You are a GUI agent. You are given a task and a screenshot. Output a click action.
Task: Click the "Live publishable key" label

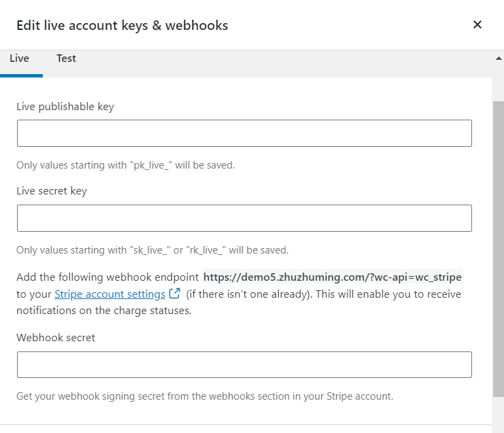point(65,107)
